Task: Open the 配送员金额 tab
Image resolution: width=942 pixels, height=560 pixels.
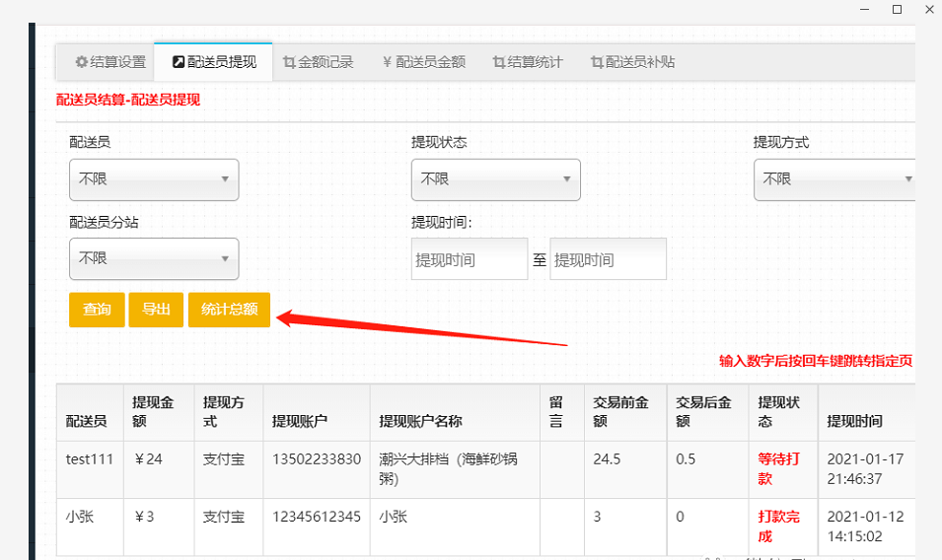Action: (423, 62)
